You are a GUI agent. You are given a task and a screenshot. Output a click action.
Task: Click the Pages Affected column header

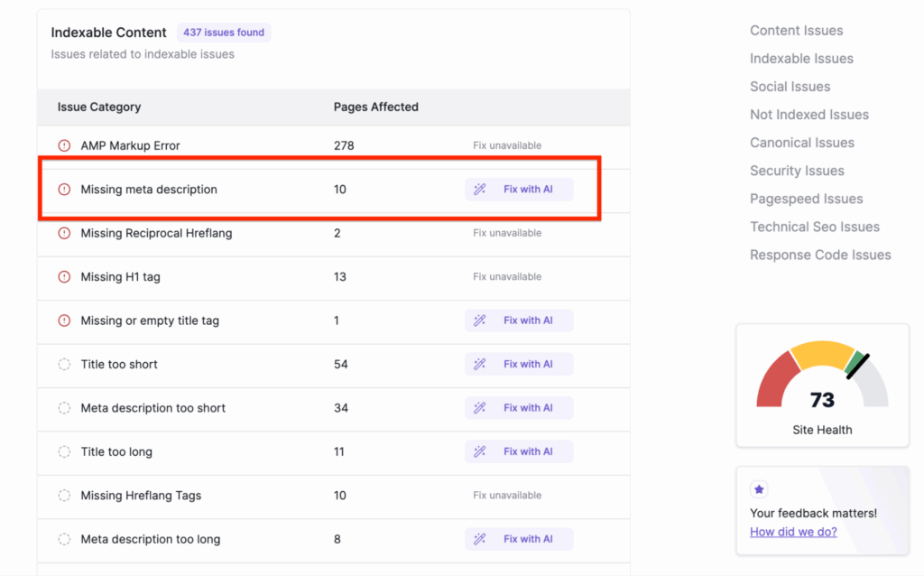tap(375, 107)
